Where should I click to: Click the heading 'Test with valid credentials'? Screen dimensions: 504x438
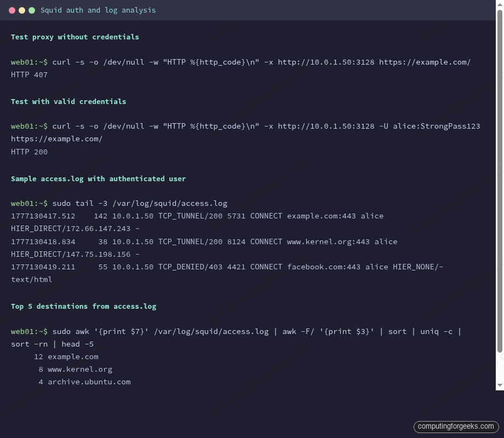click(x=68, y=101)
